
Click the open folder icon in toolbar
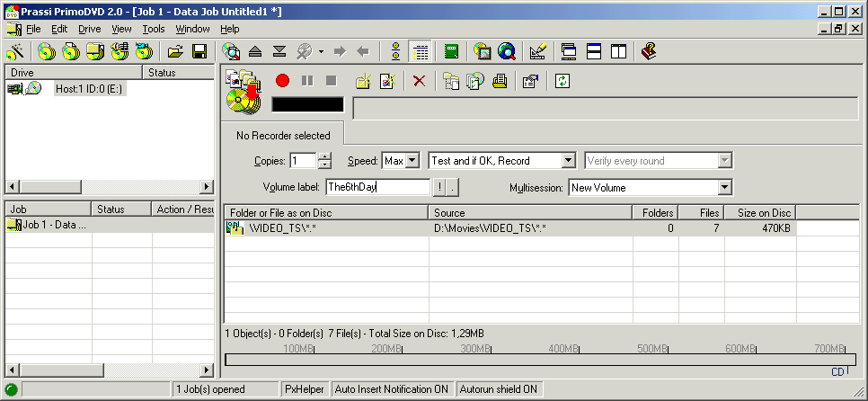pyautogui.click(x=175, y=51)
